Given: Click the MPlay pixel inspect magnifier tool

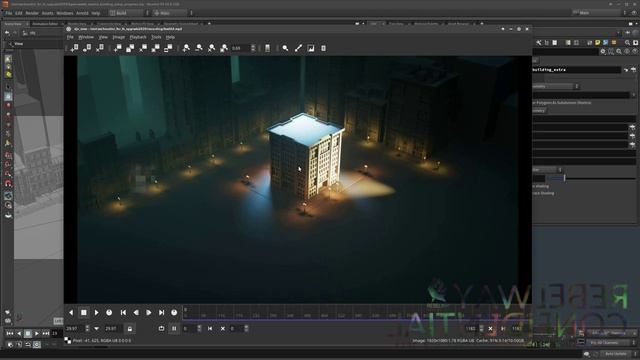Looking at the screenshot, I should [285, 48].
